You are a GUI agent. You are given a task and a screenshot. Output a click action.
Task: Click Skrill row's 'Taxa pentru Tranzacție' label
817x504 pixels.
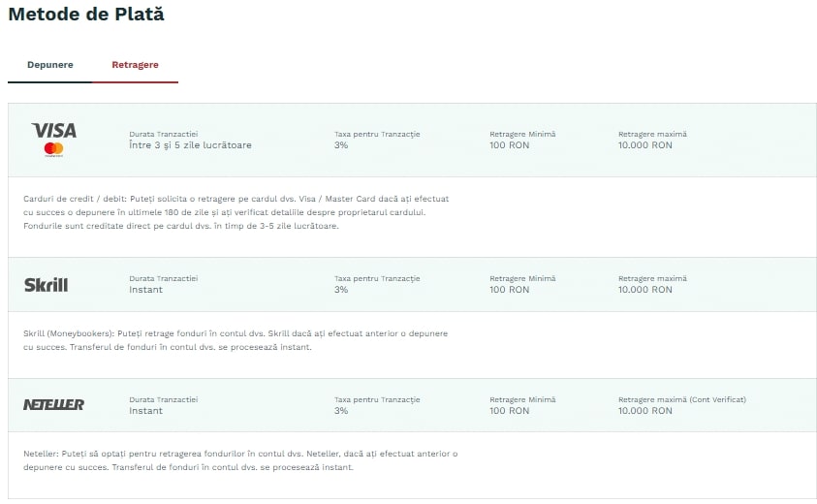click(377, 279)
